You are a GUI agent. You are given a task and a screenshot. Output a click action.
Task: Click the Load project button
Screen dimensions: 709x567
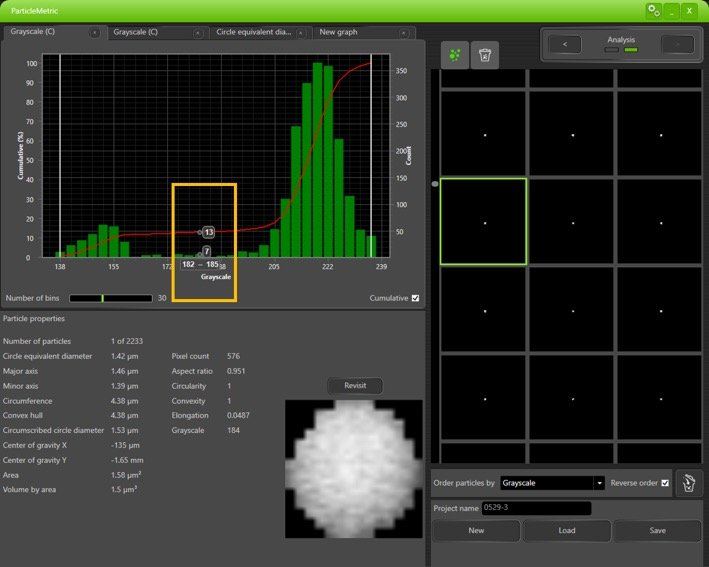tap(567, 530)
